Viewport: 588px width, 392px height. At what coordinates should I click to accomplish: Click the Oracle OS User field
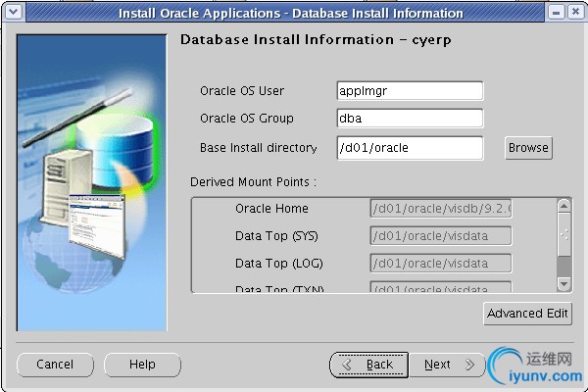point(410,91)
